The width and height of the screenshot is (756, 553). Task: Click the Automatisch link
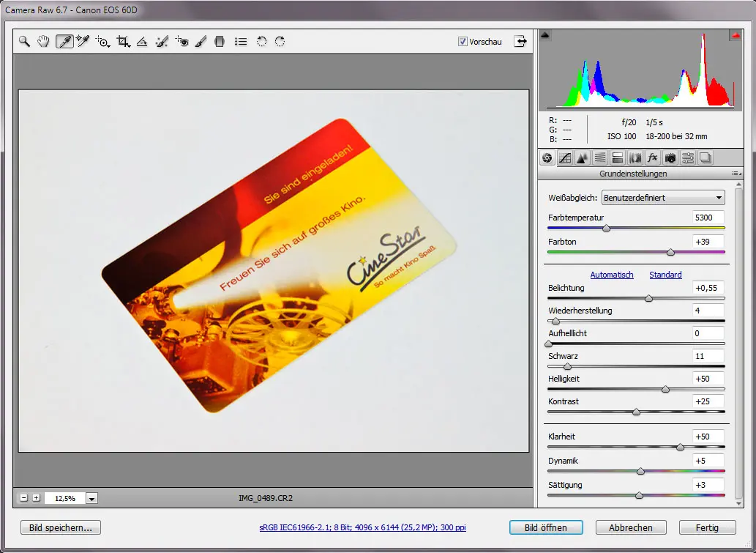pos(612,275)
